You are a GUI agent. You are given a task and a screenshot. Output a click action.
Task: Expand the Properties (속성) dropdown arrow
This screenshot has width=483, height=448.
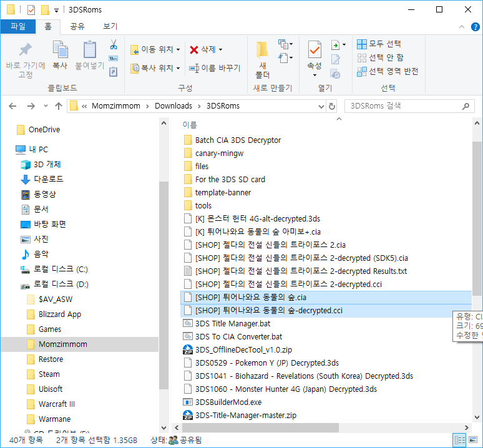pos(315,75)
